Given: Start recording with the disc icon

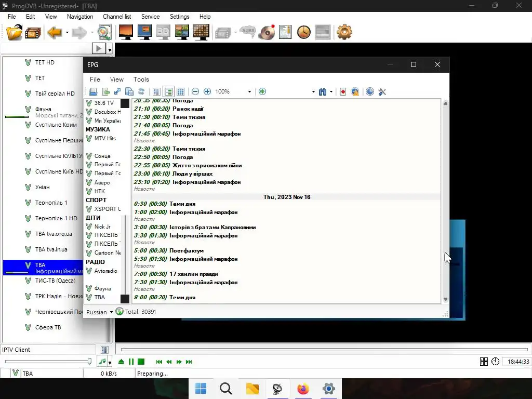Looking at the screenshot, I should (x=267, y=33).
